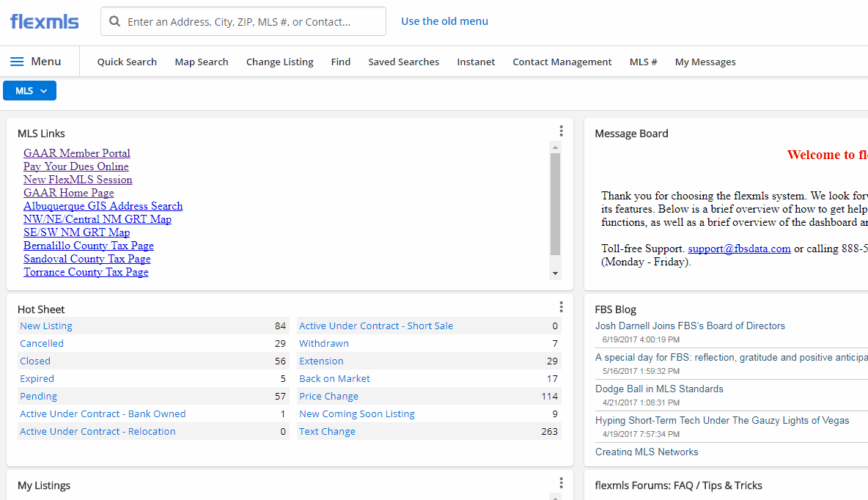The image size is (868, 500).
Task: Click the Text Change count 263
Action: (549, 431)
